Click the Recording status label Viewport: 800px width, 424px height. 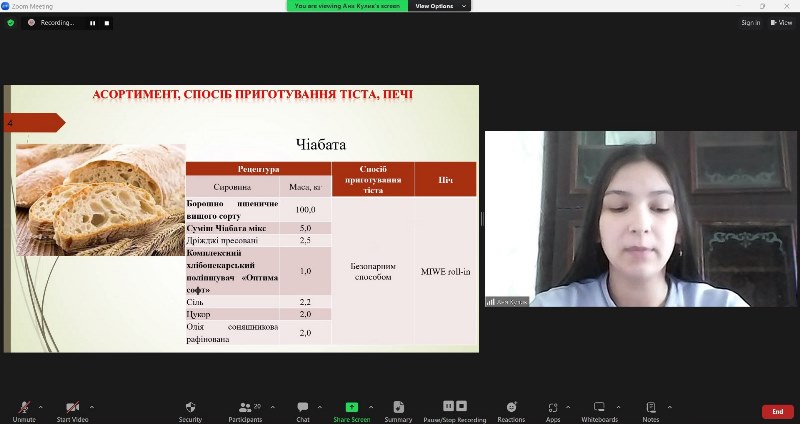pyautogui.click(x=57, y=23)
